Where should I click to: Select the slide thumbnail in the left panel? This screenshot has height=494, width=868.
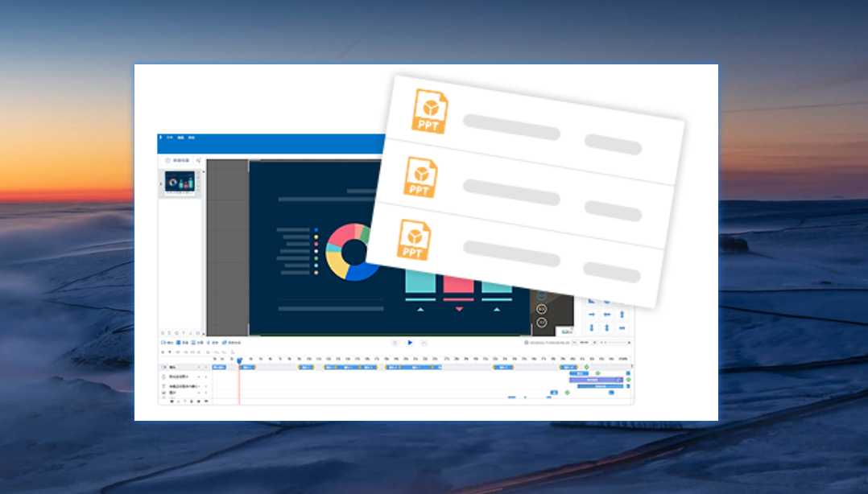[180, 183]
